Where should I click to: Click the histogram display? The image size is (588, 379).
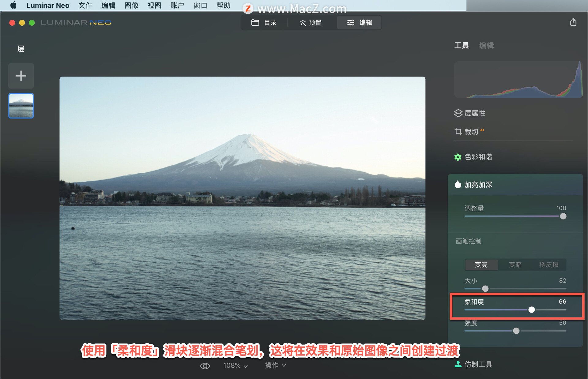click(518, 80)
